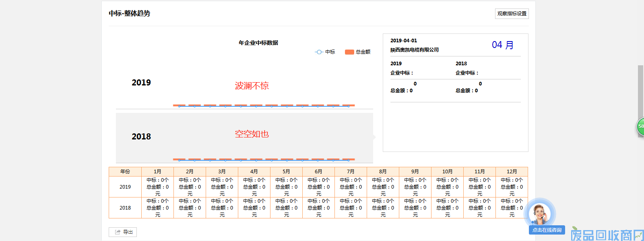
Task: Open the online consultation avatar icon
Action: click(x=539, y=214)
